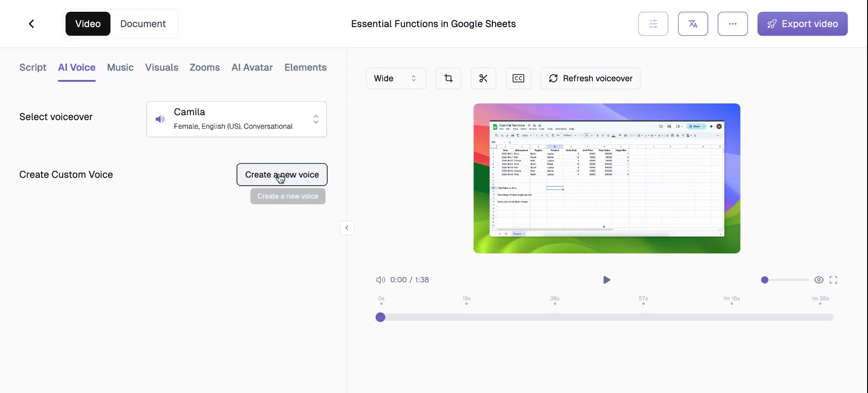868x393 pixels.
Task: Click the timeline playhead handle
Action: tap(381, 317)
